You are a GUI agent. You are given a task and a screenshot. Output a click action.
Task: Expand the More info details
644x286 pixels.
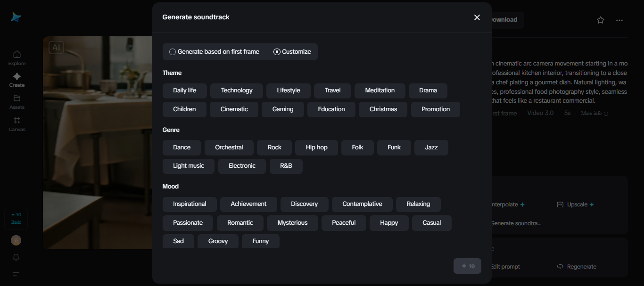click(594, 114)
